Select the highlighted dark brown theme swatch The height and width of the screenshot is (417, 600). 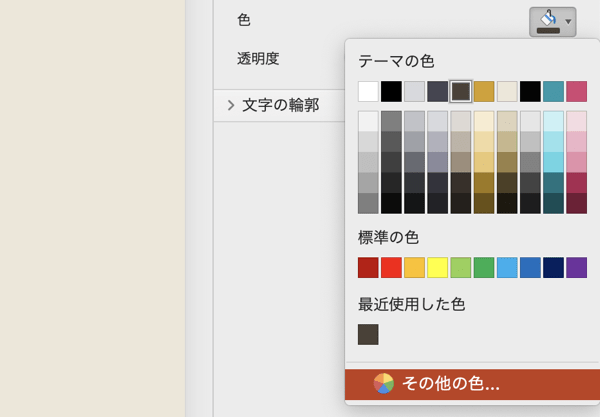click(x=461, y=91)
